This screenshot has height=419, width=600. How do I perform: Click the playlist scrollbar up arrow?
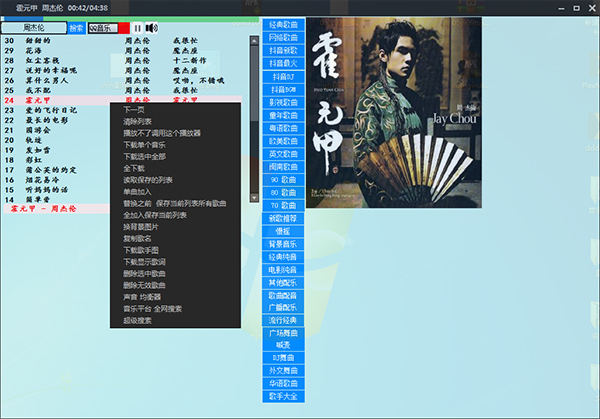pyautogui.click(x=254, y=40)
